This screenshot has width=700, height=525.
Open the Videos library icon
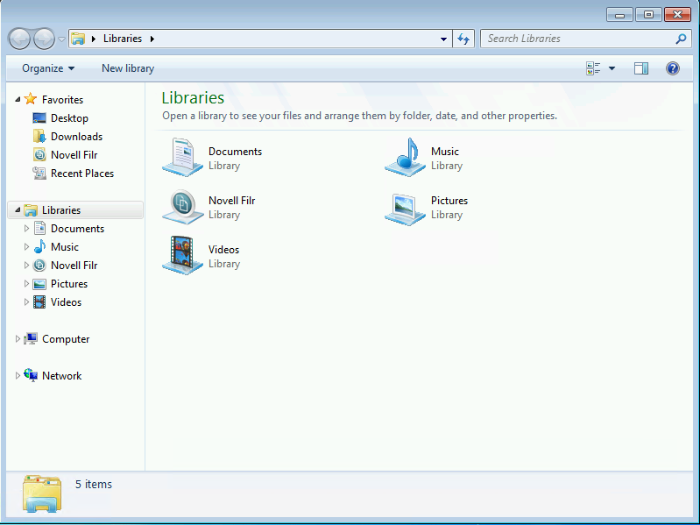click(183, 256)
